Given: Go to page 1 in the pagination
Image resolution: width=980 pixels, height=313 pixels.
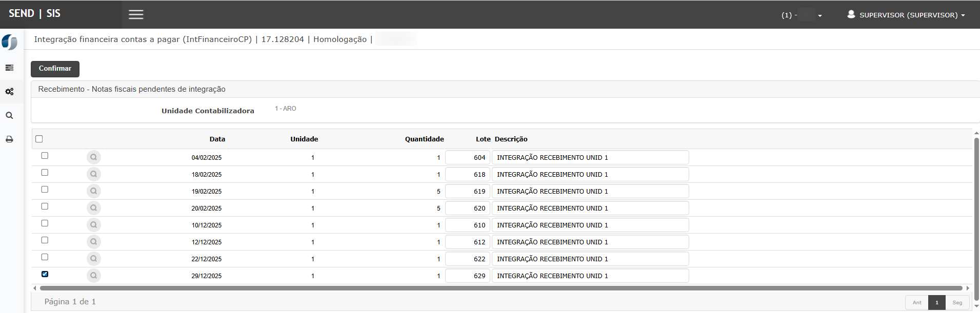Looking at the screenshot, I should 936,302.
